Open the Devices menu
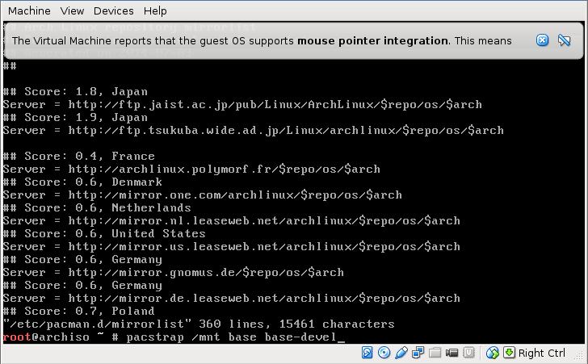588x364 pixels. pos(114,10)
